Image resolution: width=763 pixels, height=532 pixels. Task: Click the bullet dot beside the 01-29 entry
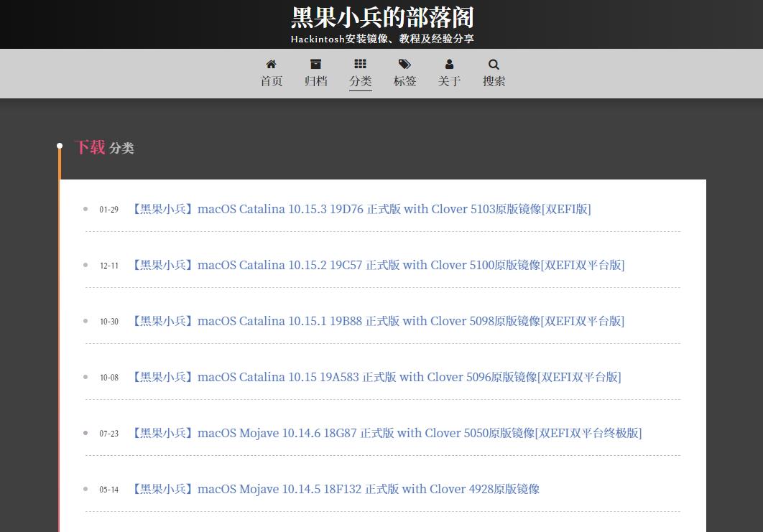[x=85, y=210]
